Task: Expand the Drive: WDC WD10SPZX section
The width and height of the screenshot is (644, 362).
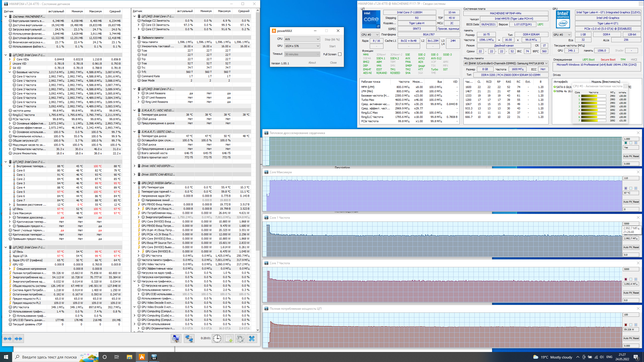Action: click(135, 166)
